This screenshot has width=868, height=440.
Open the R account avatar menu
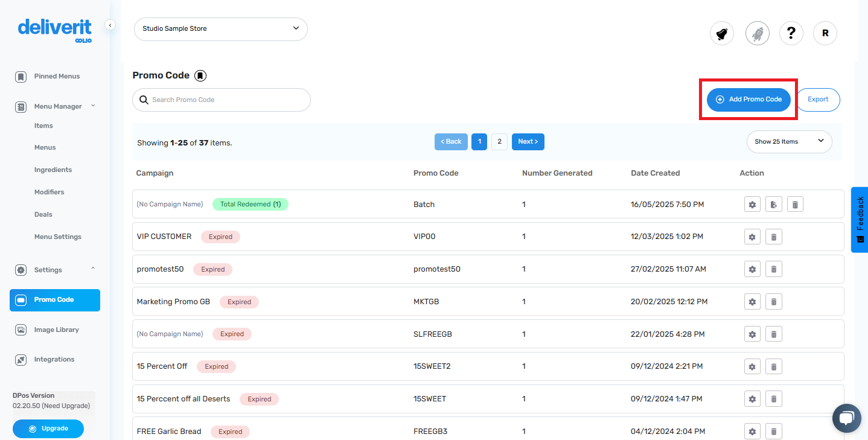[x=825, y=33]
